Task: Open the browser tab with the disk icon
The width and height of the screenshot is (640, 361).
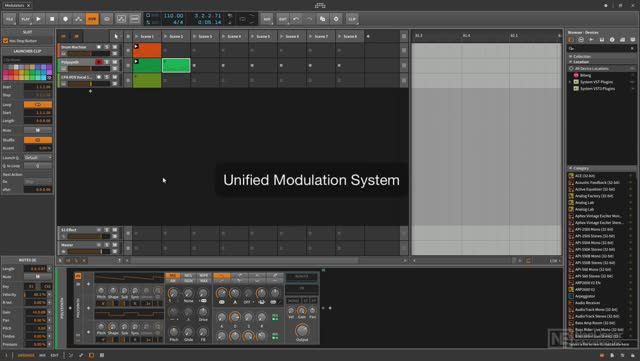Action: [602, 40]
